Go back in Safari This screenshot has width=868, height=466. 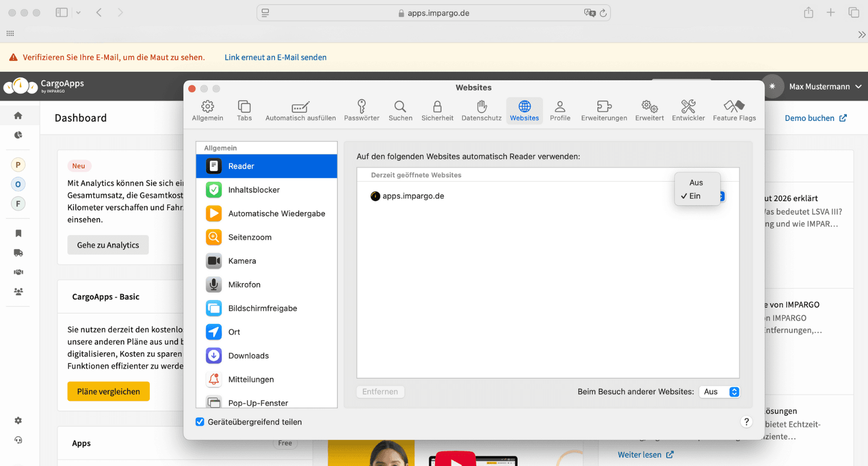pos(99,12)
